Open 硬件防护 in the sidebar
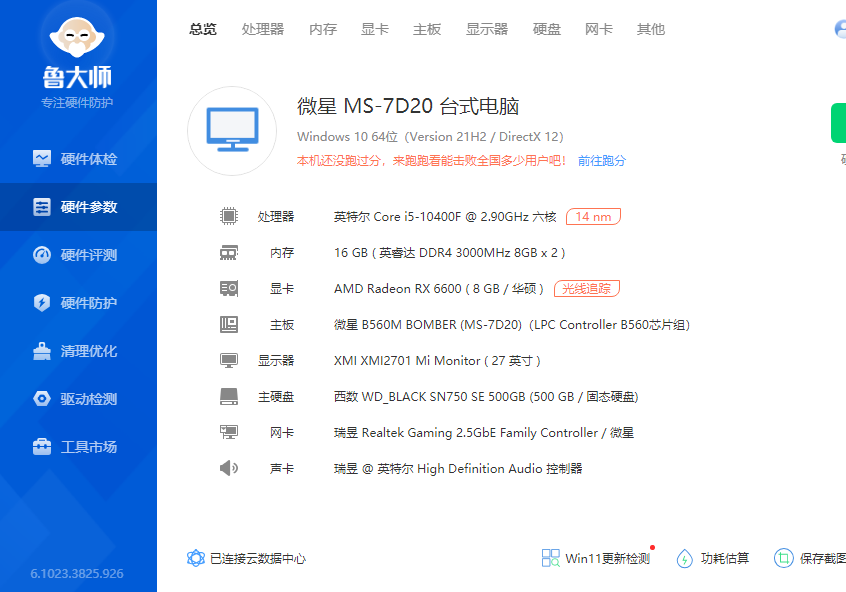 (78, 303)
